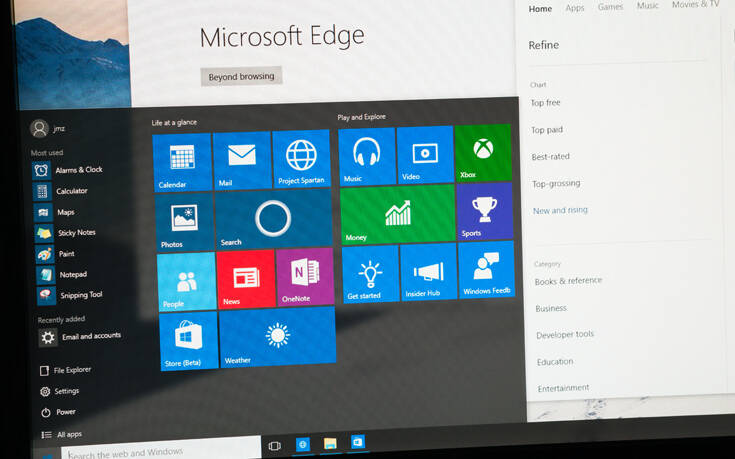Viewport: 735px width, 459px height.
Task: Click the Beyond browsing button
Action: 241,76
